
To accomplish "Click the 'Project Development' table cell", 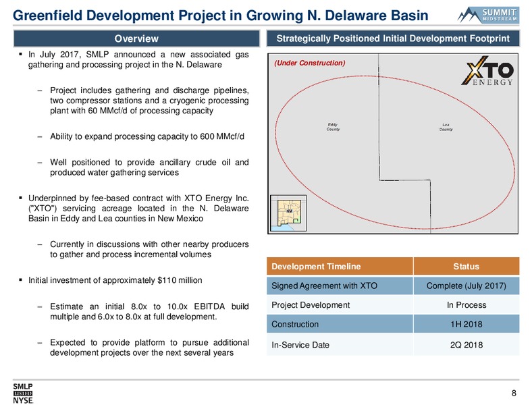I will (x=340, y=305).
